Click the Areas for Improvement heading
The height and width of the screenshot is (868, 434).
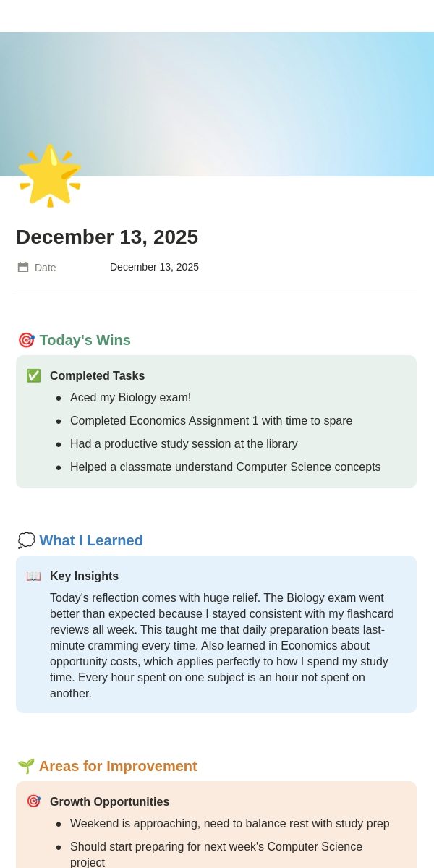118,766
